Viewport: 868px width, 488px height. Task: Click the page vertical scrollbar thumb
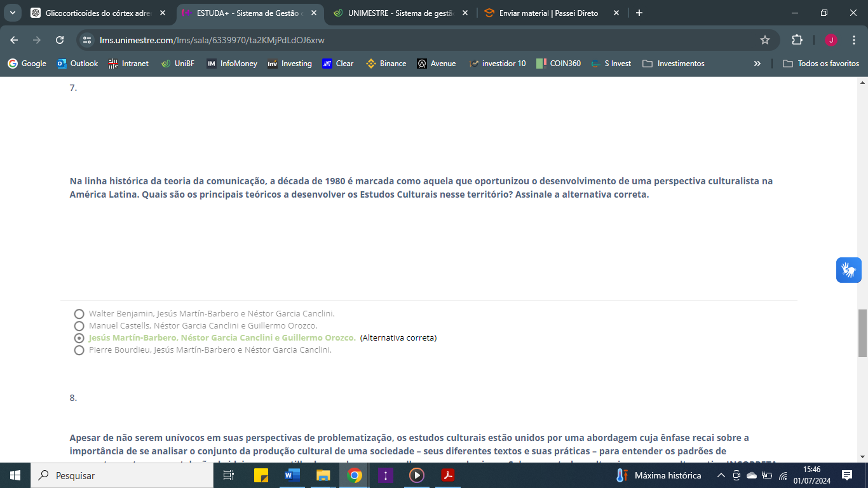point(862,334)
